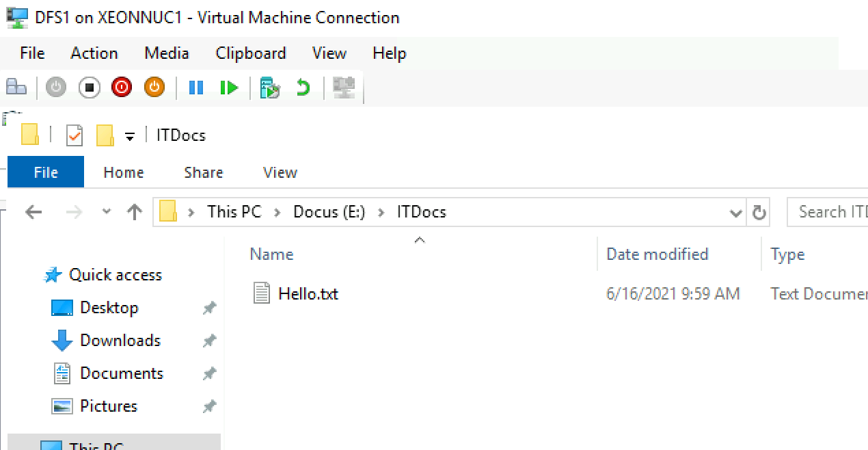Screen dimensions: 868x450
Task: Open Downloads in Quick access
Action: tap(120, 340)
